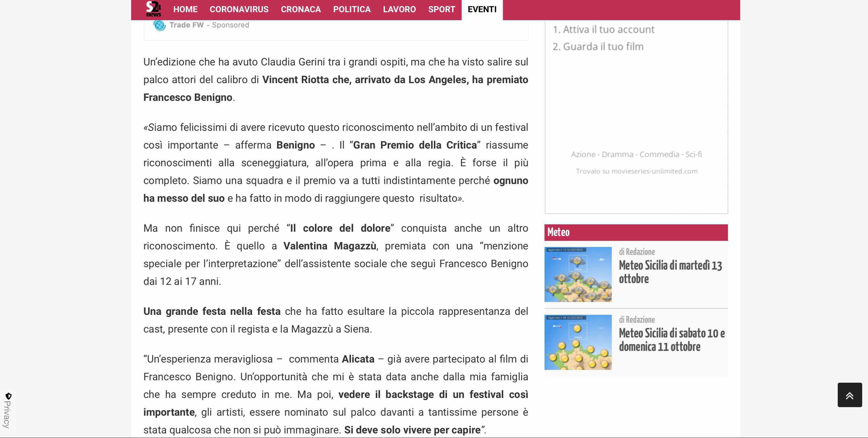
Task: Click the Trade FW globe icon
Action: [x=159, y=25]
